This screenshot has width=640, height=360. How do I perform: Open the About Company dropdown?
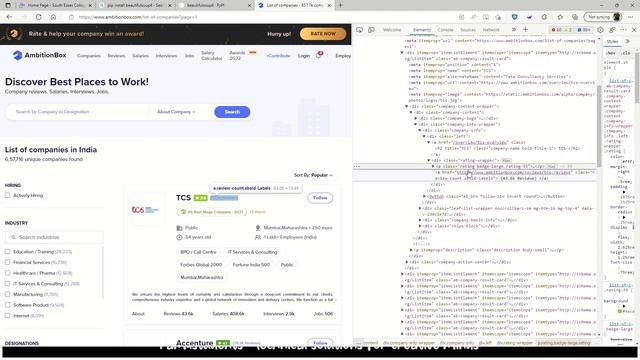coord(176,112)
